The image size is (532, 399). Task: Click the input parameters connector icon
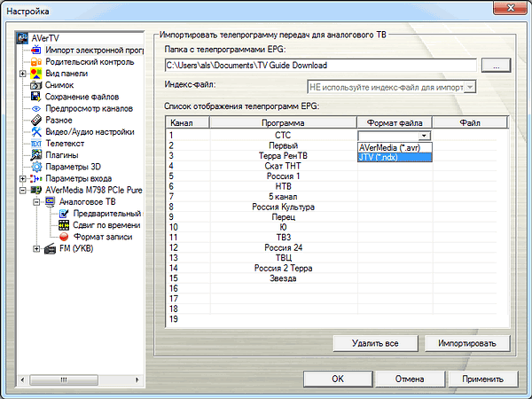[36, 178]
